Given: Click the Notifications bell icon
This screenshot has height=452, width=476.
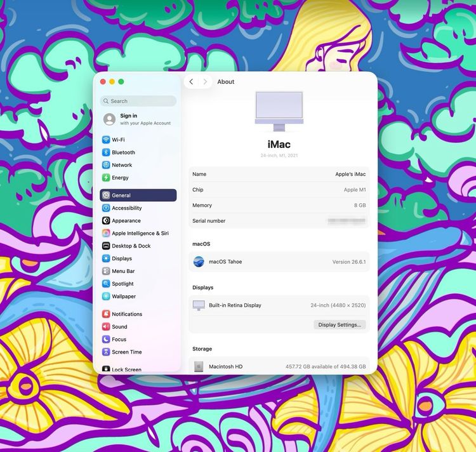Looking at the screenshot, I should pyautogui.click(x=105, y=314).
